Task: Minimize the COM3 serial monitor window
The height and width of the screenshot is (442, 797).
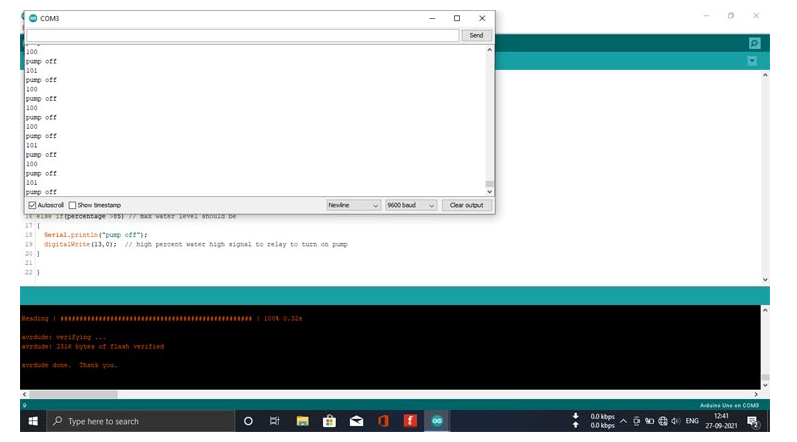Action: click(432, 18)
